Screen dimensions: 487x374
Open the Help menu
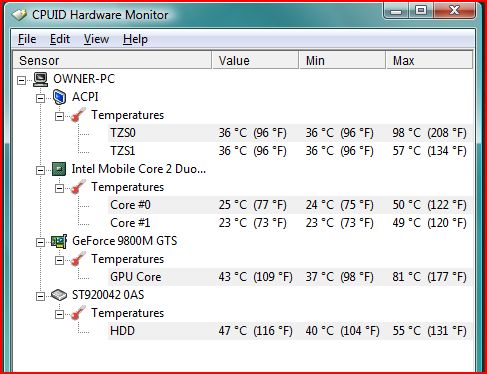(x=135, y=39)
